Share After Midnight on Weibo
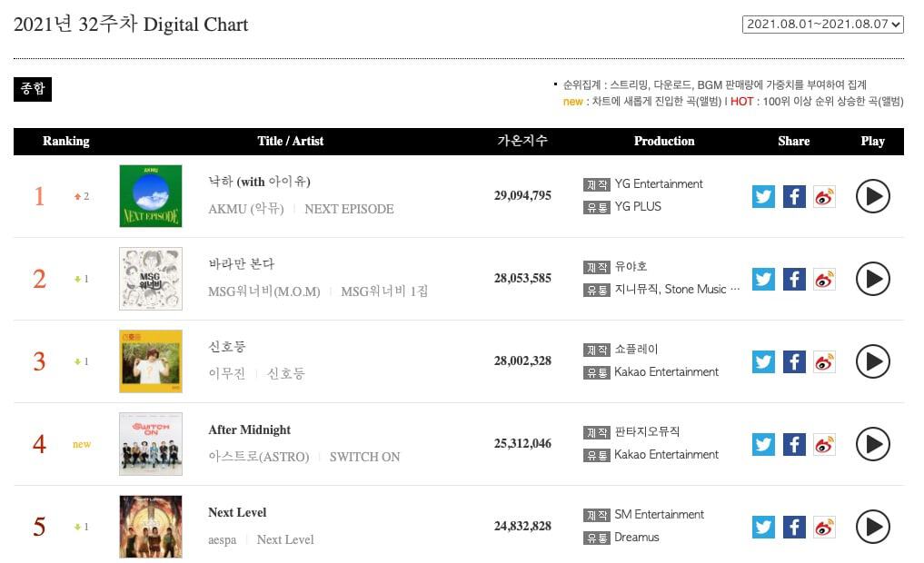The height and width of the screenshot is (563, 924). tap(824, 444)
